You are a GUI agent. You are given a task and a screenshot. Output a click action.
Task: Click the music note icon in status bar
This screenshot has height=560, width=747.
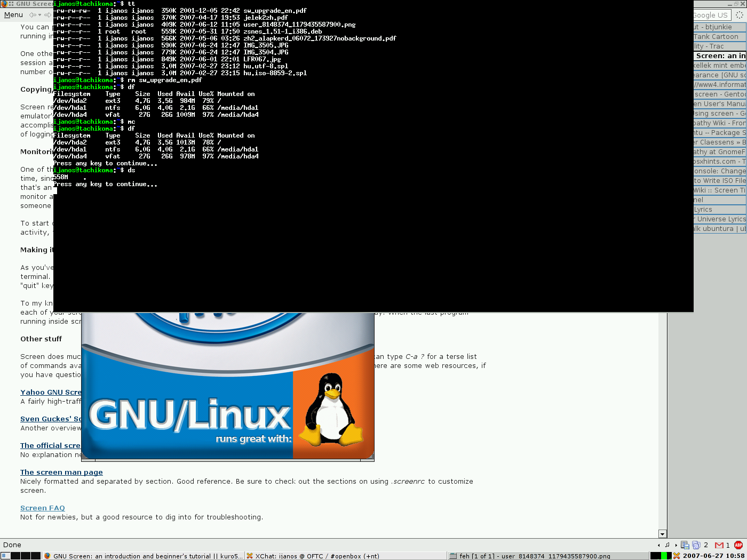(667, 545)
